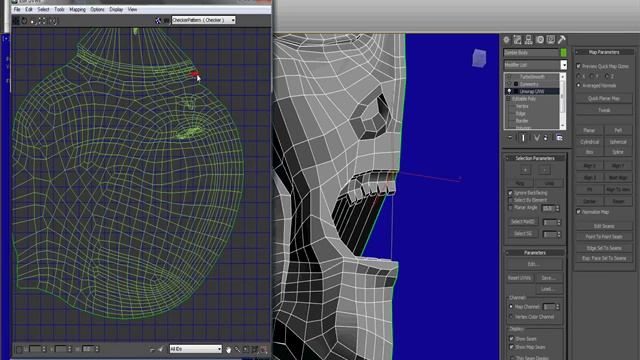640x360 pixels.
Task: Click the Make Unique icon below the stack
Action: coord(536,138)
